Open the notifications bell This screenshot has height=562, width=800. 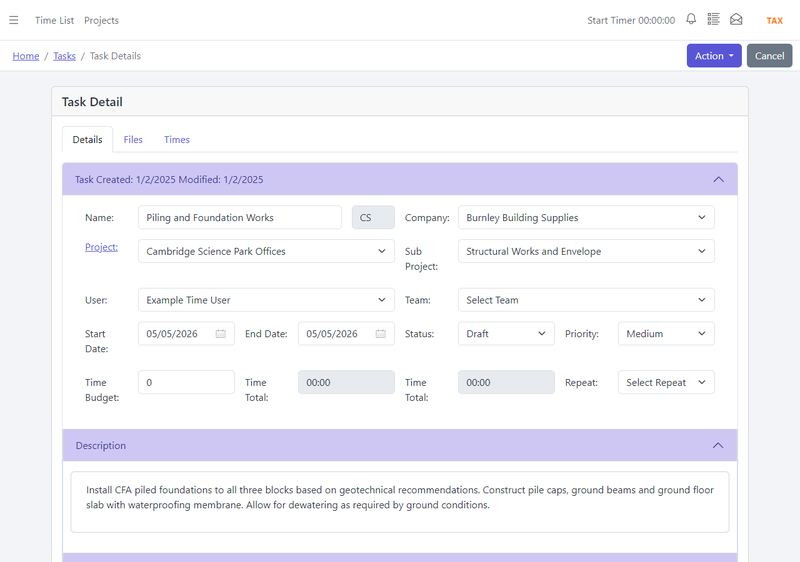(691, 19)
